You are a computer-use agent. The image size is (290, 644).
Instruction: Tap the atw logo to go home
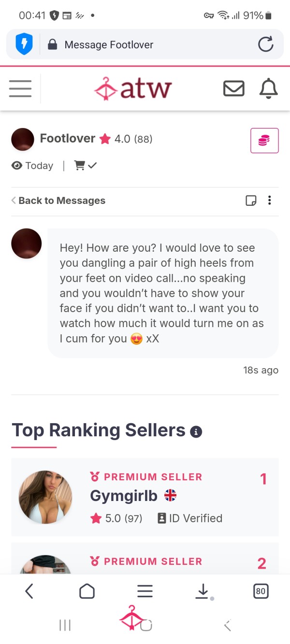(x=133, y=89)
